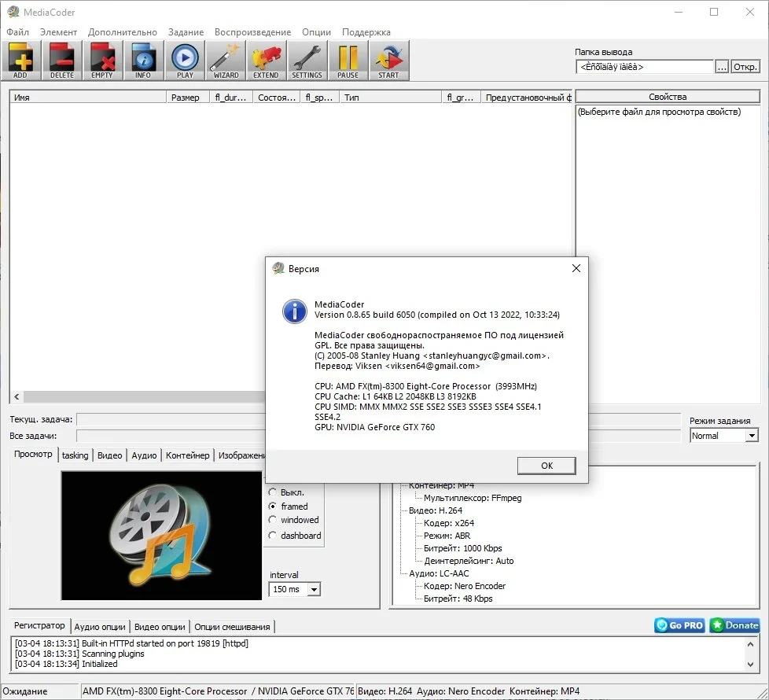Sort by the Размер column header

pos(188,97)
